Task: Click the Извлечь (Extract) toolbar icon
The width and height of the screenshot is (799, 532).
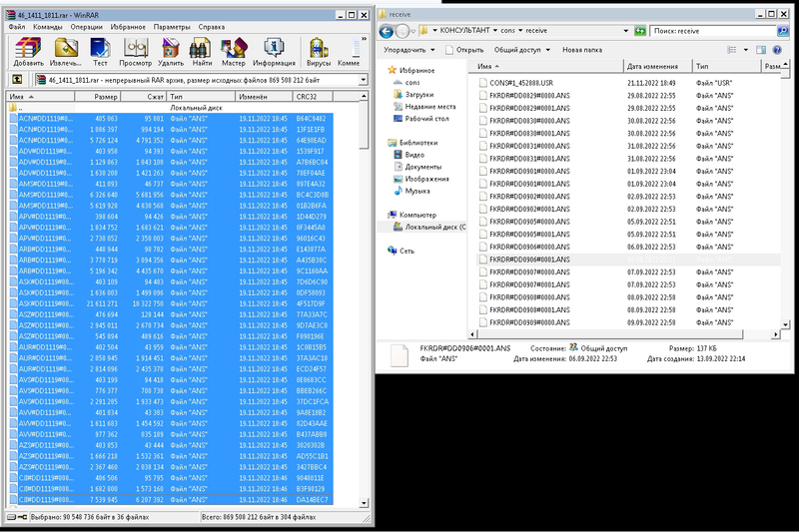Action: [x=65, y=52]
